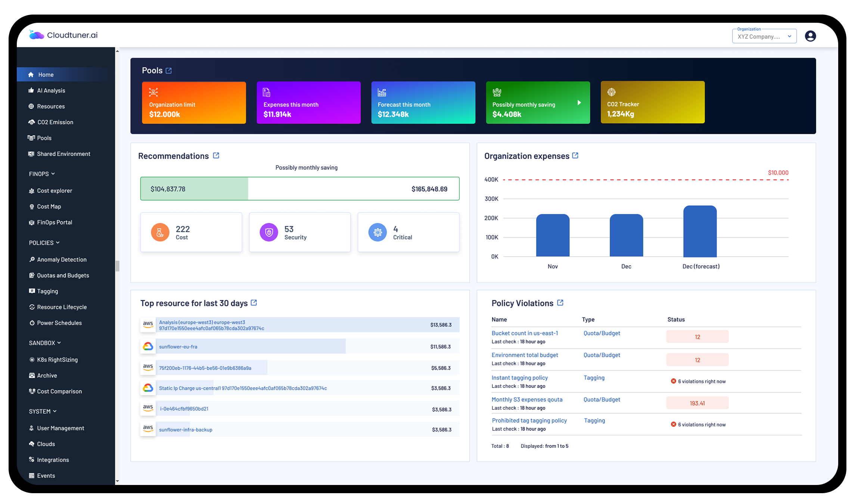The width and height of the screenshot is (855, 504).
Task: Click the blue Critical gear icon
Action: point(377,233)
